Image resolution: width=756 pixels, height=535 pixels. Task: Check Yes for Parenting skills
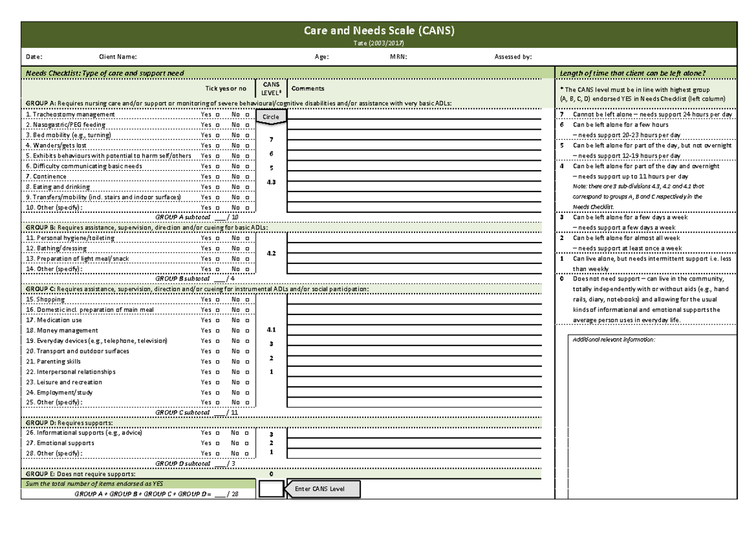[x=217, y=362]
